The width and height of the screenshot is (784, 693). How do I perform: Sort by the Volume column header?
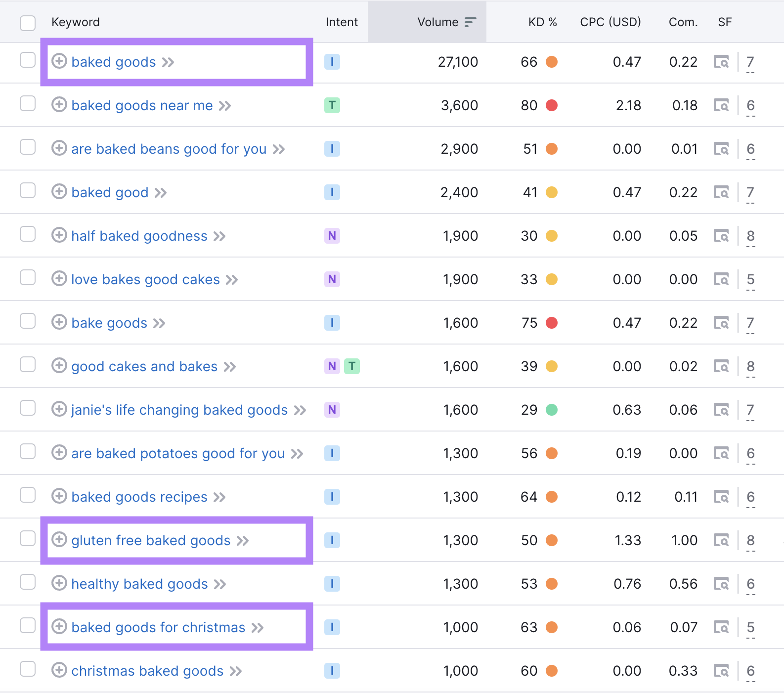438,22
